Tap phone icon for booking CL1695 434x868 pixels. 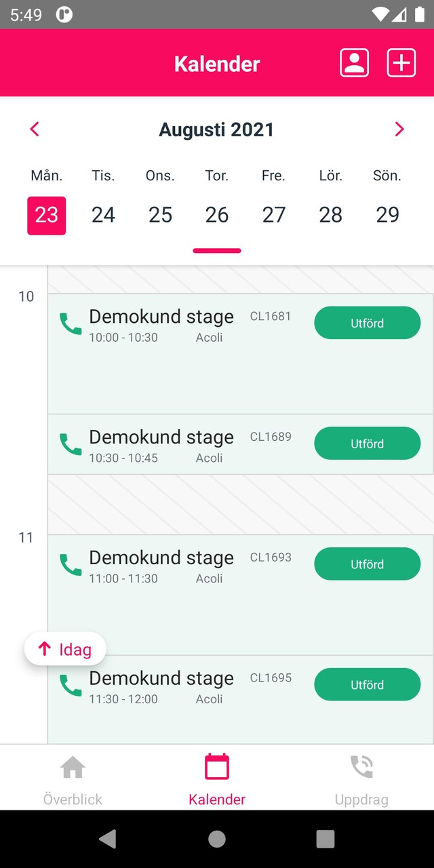point(71,686)
